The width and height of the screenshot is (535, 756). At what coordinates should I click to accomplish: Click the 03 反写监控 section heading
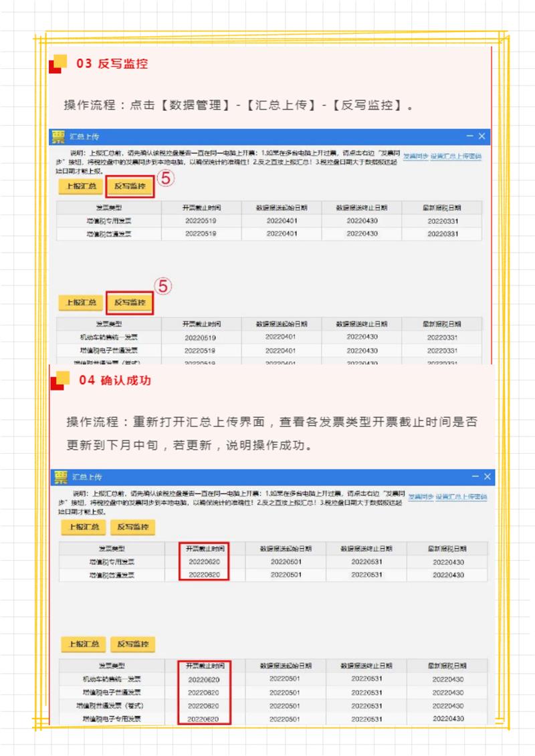click(x=112, y=64)
